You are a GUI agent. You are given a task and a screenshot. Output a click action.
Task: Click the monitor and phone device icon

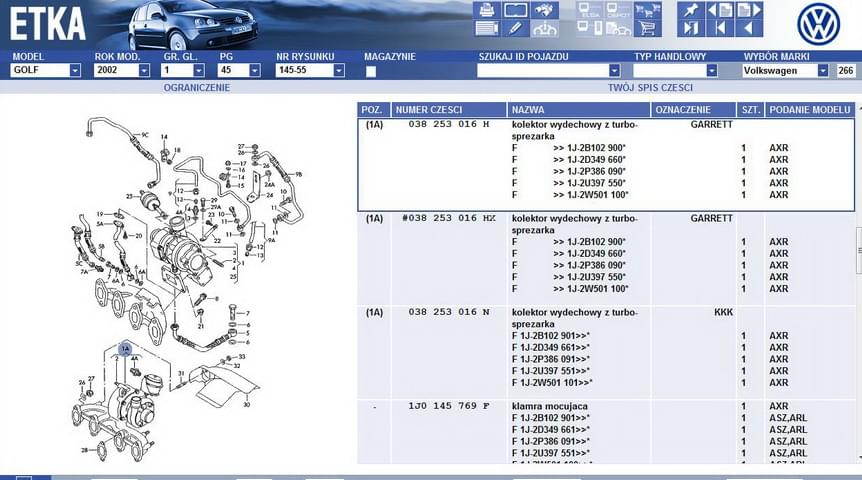590,28
